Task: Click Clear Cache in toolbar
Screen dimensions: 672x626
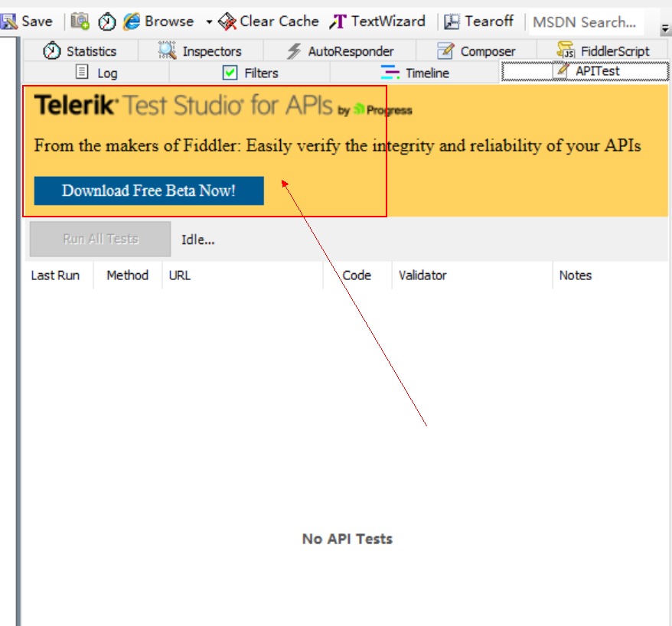Action: [269, 21]
